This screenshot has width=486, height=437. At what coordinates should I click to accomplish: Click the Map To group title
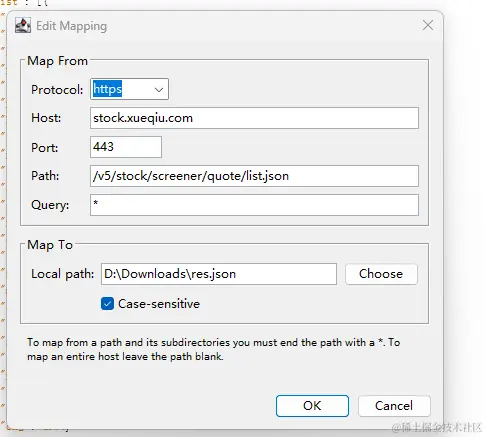(x=50, y=245)
